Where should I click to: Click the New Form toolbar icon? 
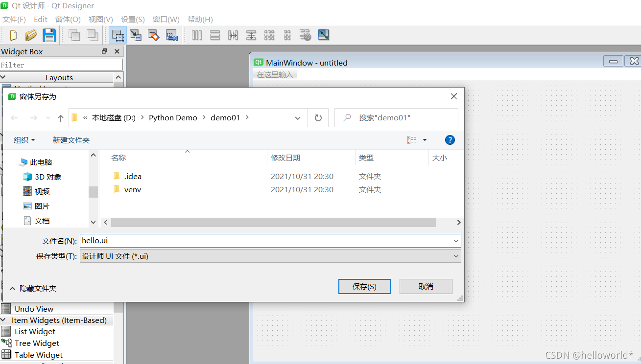13,35
